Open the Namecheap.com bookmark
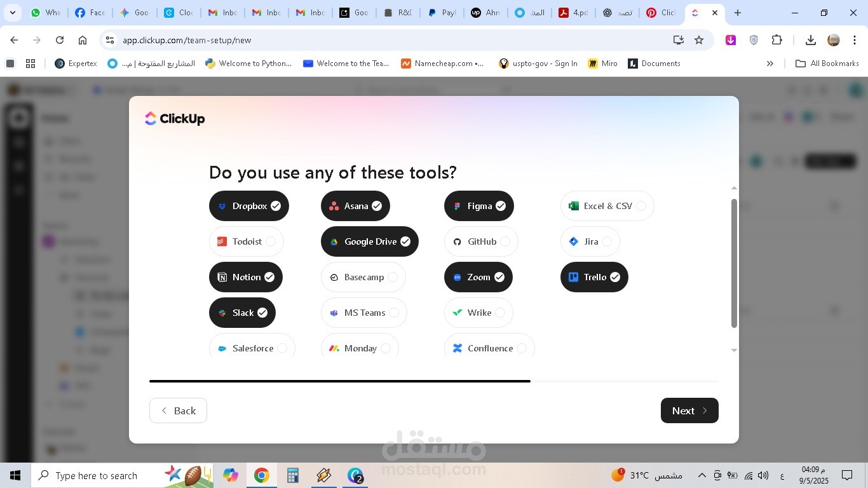 [x=442, y=64]
